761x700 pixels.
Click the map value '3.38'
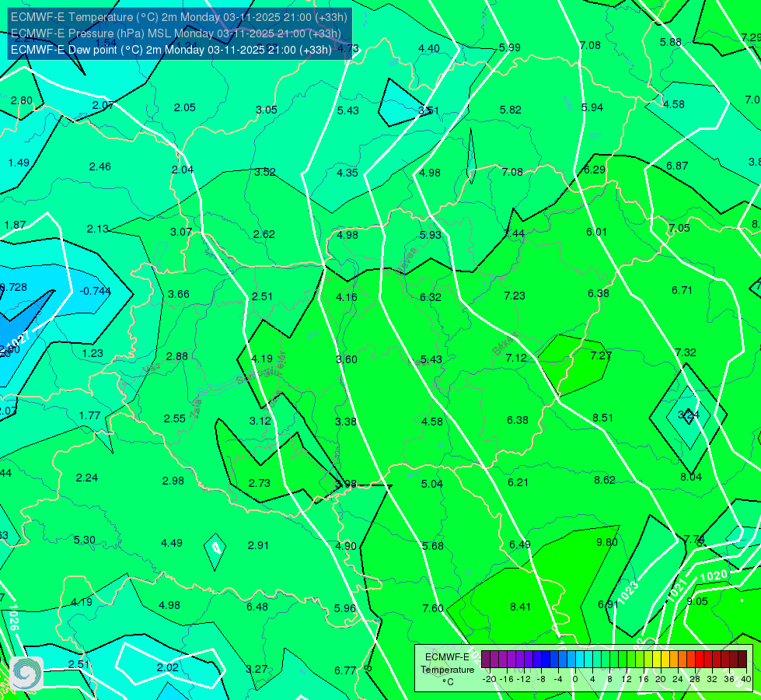coord(346,422)
